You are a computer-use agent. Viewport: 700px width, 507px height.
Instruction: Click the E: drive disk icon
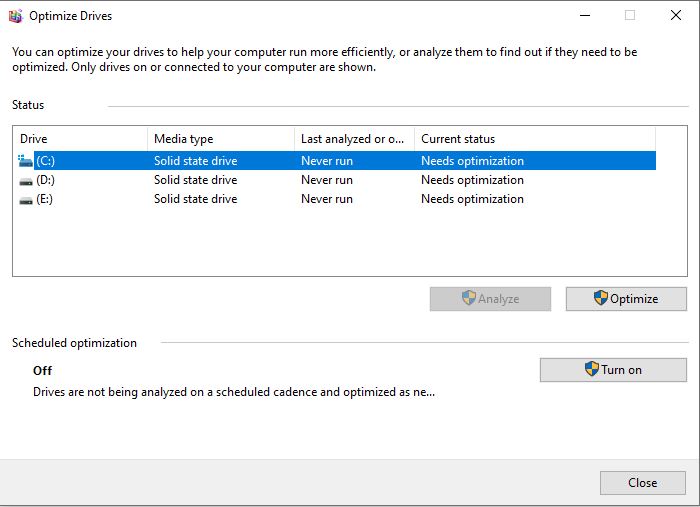(26, 200)
